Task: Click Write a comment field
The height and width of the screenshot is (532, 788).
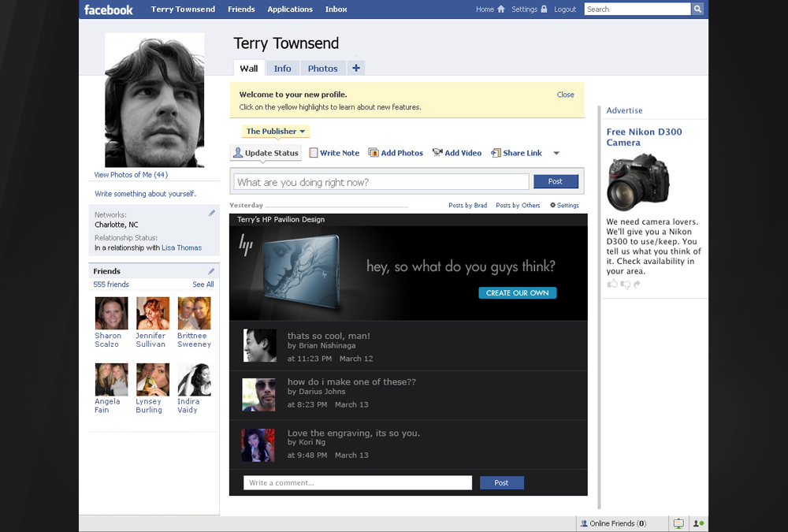Action: pos(358,482)
